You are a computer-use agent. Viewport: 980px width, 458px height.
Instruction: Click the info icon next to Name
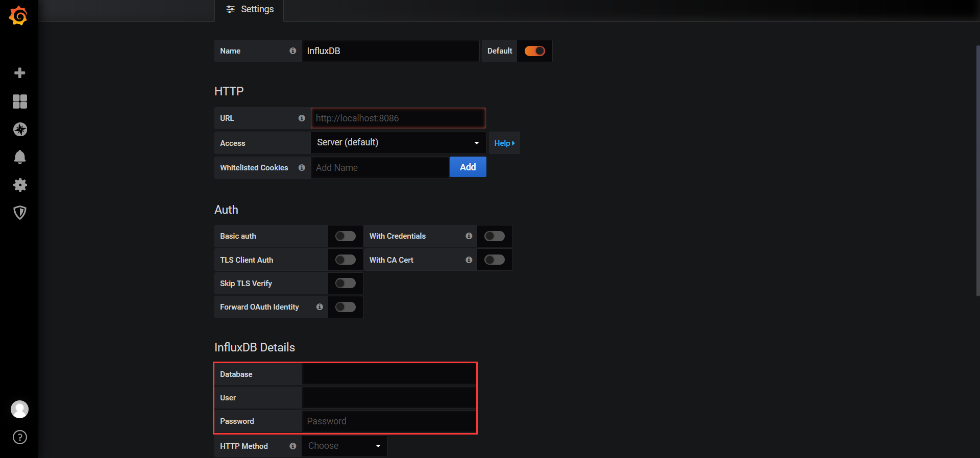click(293, 51)
